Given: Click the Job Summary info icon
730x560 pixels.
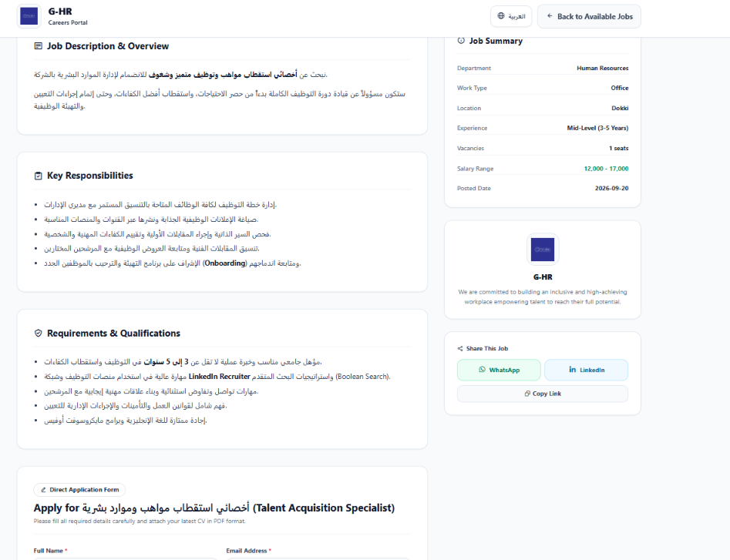Looking at the screenshot, I should (461, 41).
